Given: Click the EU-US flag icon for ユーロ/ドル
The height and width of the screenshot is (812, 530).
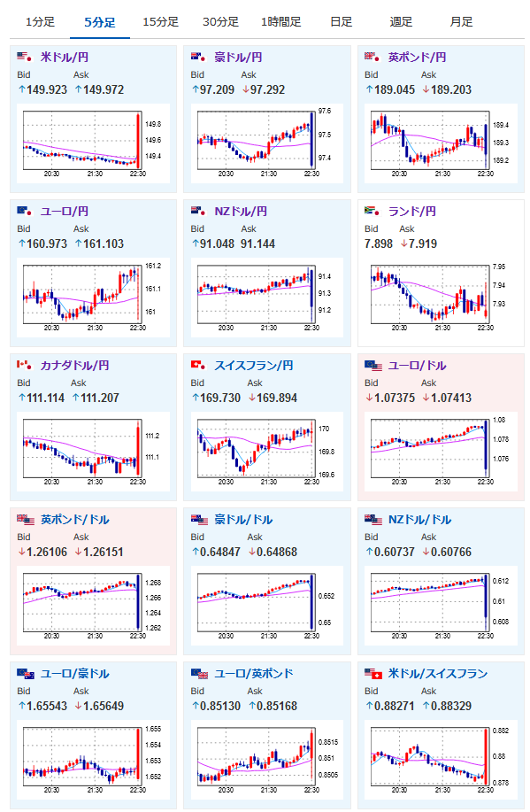Looking at the screenshot, I should point(373,366).
